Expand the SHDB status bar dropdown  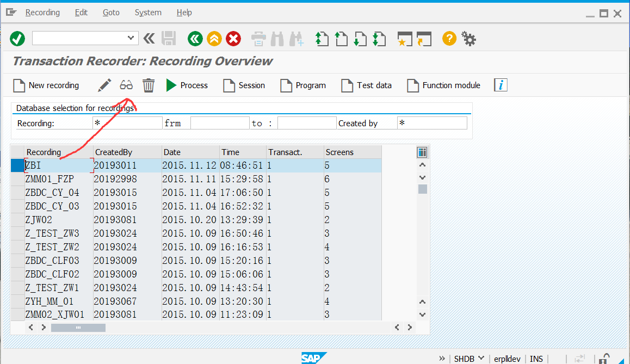point(480,359)
